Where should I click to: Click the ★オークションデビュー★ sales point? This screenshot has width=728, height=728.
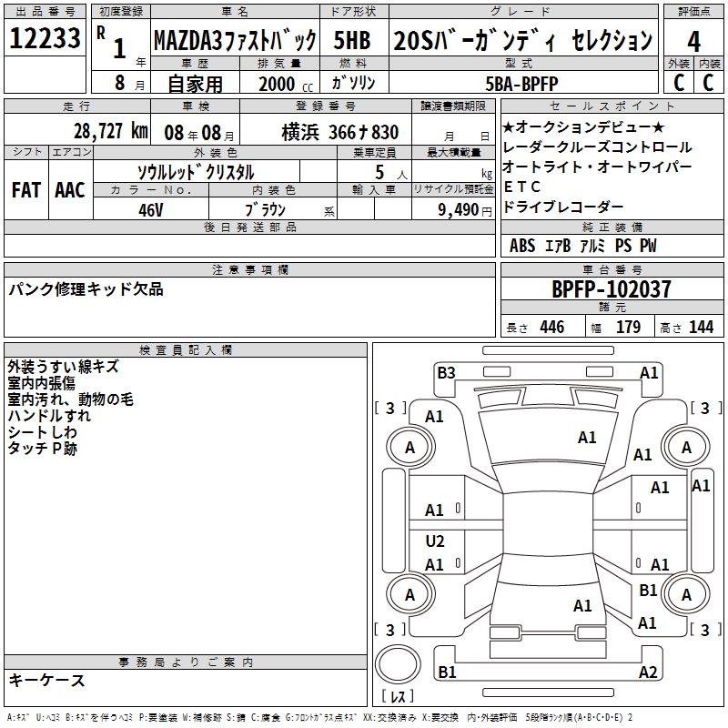pyautogui.click(x=583, y=126)
